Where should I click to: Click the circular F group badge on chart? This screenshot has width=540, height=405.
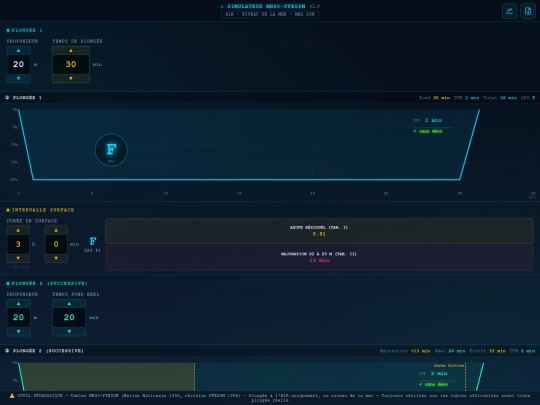(x=111, y=150)
